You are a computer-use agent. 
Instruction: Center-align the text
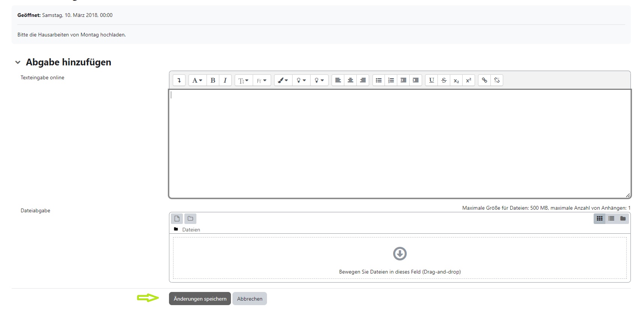click(350, 80)
